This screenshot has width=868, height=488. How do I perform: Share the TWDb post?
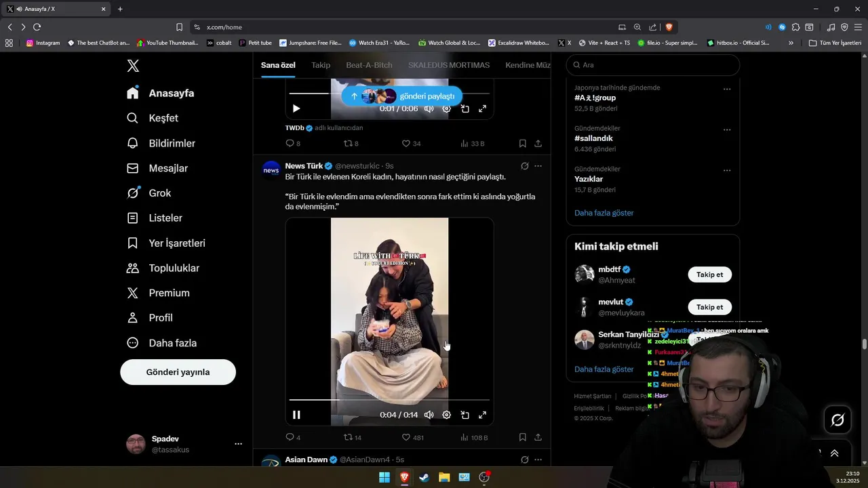pyautogui.click(x=538, y=144)
